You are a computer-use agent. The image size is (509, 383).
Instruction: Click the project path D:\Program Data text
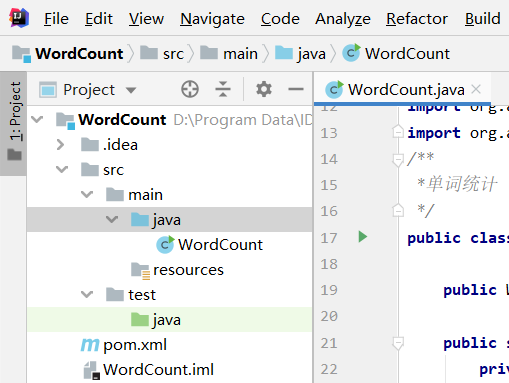click(242, 120)
